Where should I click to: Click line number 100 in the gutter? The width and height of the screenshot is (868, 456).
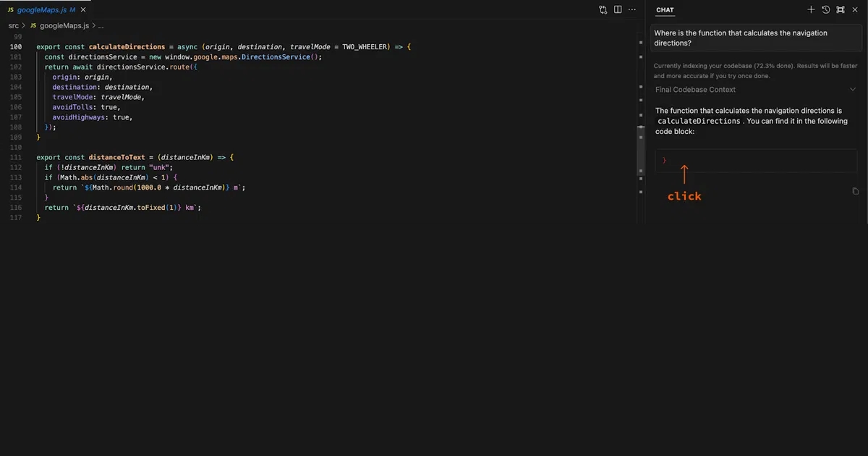[x=16, y=46]
